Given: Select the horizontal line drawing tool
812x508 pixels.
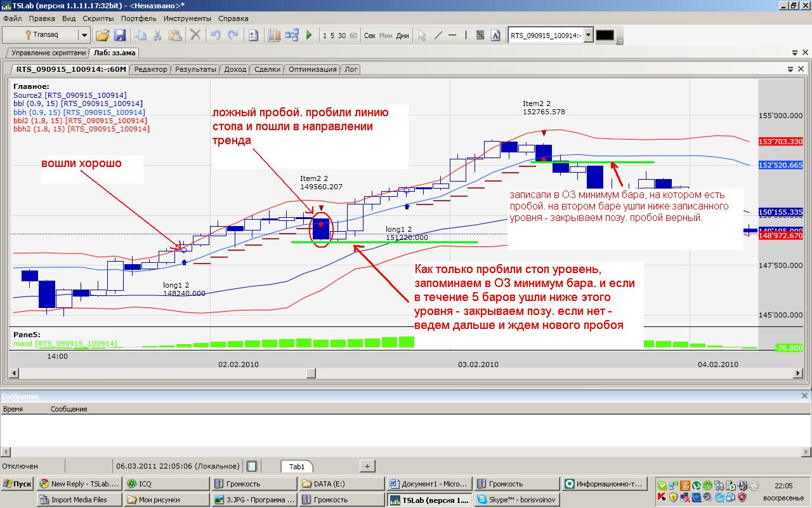Looking at the screenshot, I should pos(452,36).
